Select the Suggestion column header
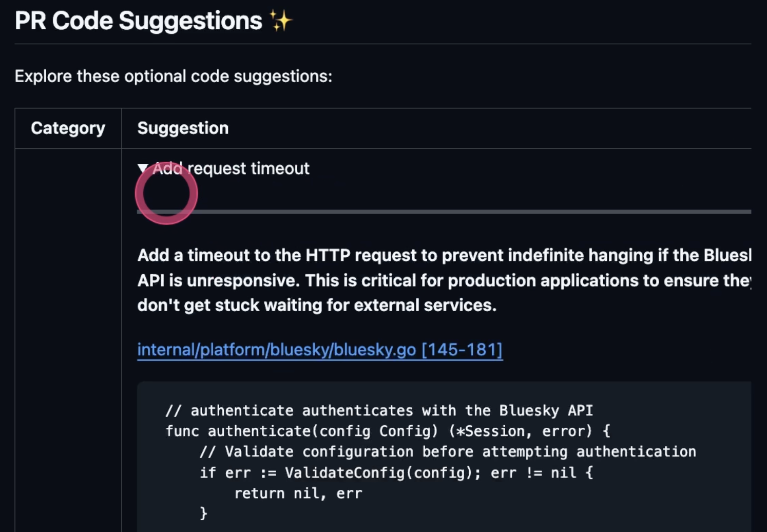This screenshot has height=532, width=767. 183,128
